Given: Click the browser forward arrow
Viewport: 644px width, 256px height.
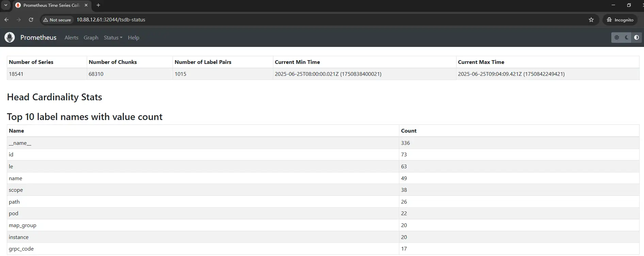Looking at the screenshot, I should click(19, 20).
